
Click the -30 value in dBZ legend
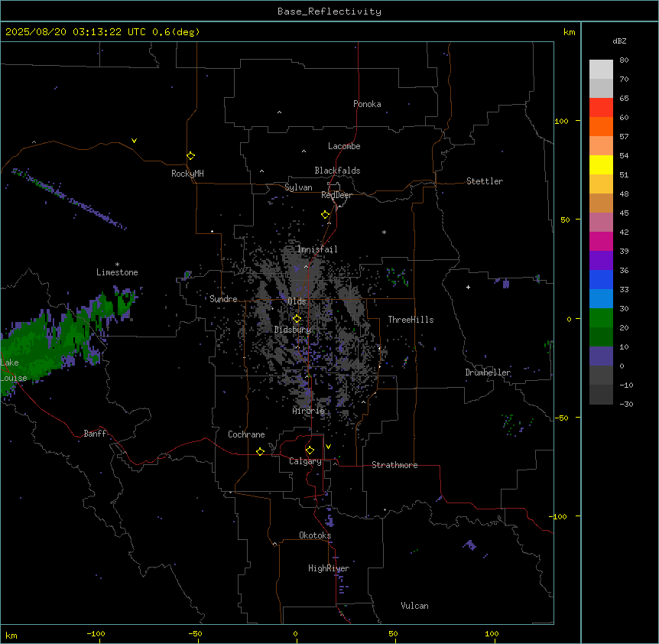pos(626,404)
